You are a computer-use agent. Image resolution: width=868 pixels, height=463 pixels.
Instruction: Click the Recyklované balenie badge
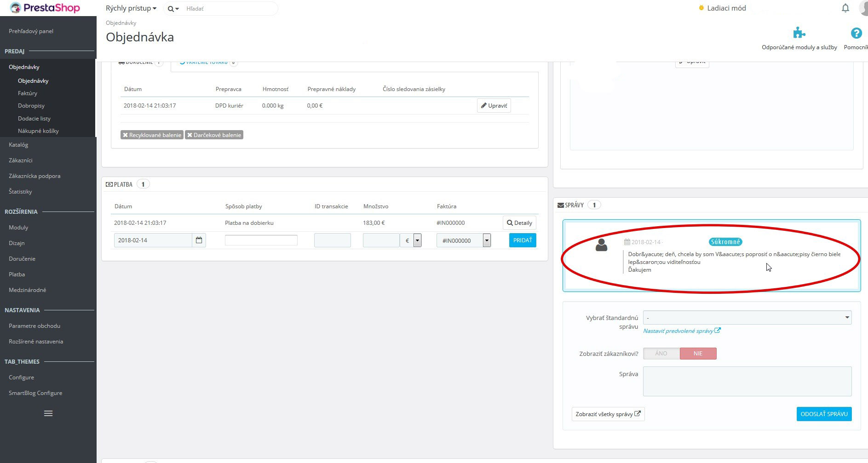click(152, 135)
